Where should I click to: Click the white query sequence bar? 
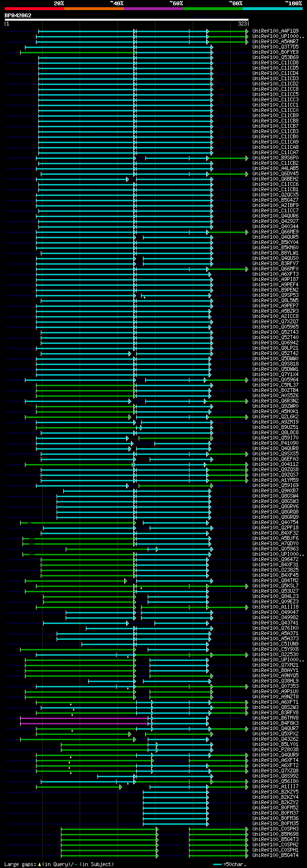(x=126, y=20)
